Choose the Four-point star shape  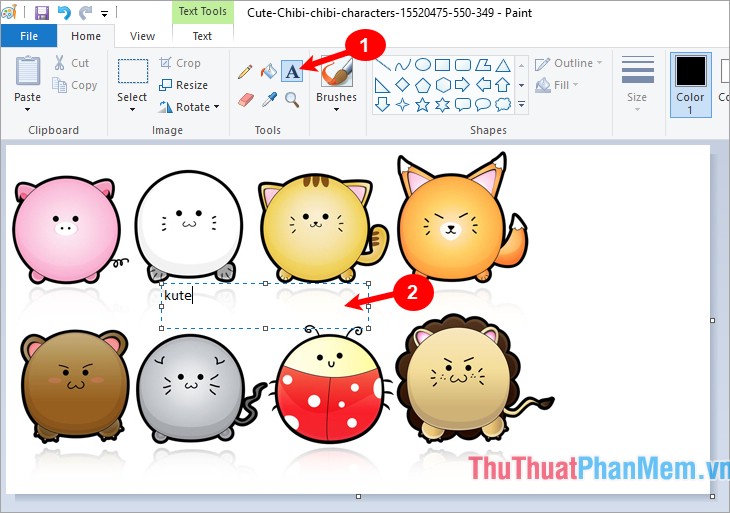click(x=402, y=104)
